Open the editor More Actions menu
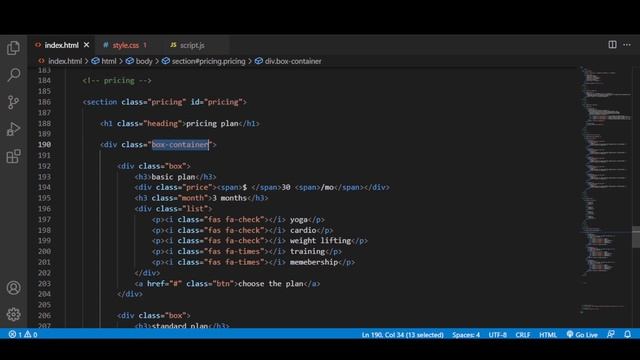Image resolution: width=640 pixels, height=360 pixels. tap(627, 44)
